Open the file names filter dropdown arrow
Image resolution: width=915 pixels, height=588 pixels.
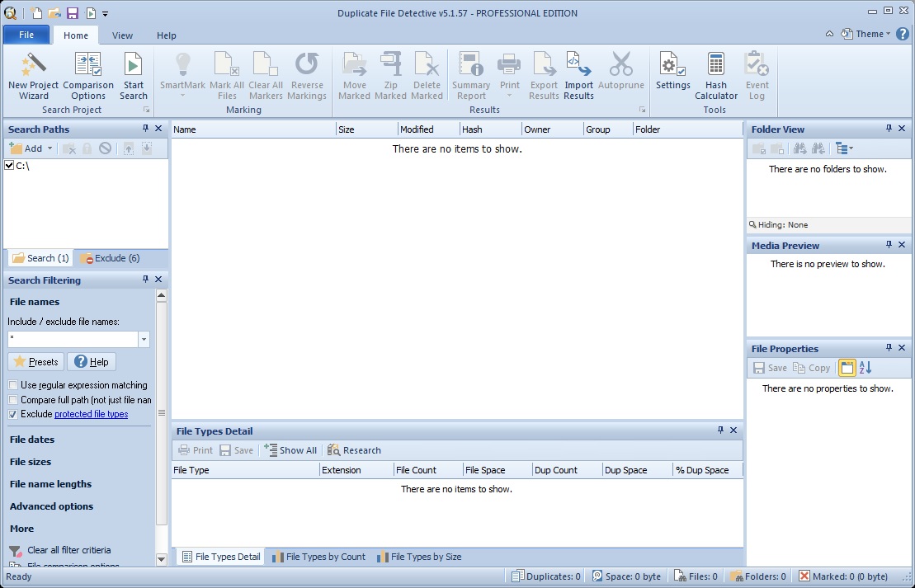coord(144,339)
